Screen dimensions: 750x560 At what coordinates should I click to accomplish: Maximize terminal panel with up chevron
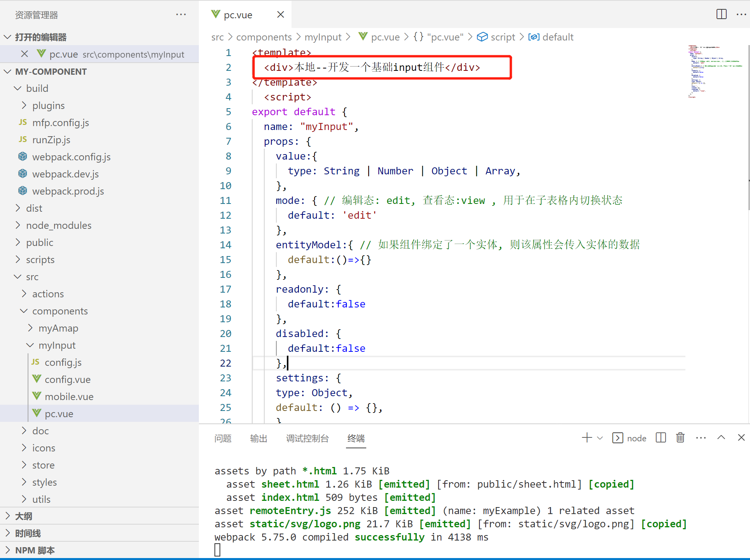721,438
